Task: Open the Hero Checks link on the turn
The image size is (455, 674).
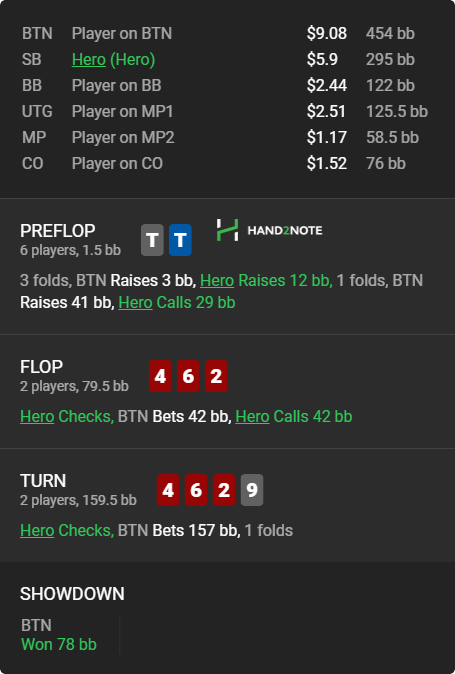Action: 37,530
